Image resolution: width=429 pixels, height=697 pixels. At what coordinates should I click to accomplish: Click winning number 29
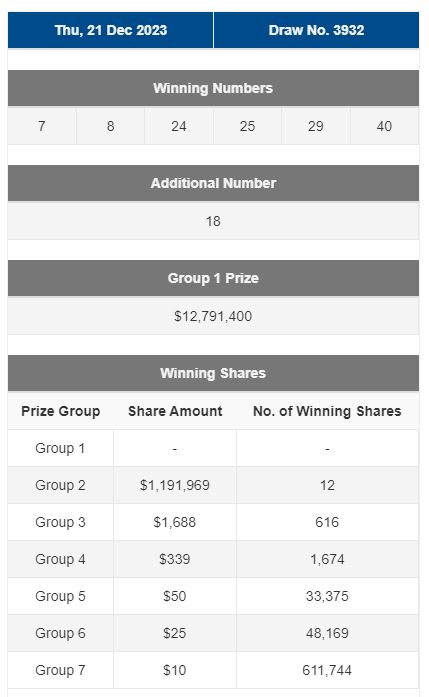316,126
